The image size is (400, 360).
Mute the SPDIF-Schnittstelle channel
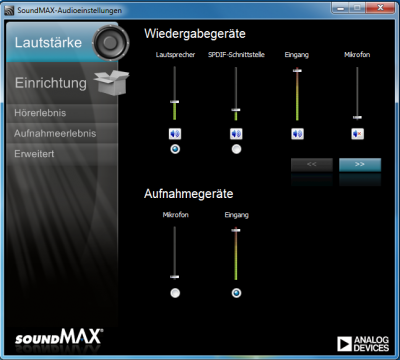(236, 134)
